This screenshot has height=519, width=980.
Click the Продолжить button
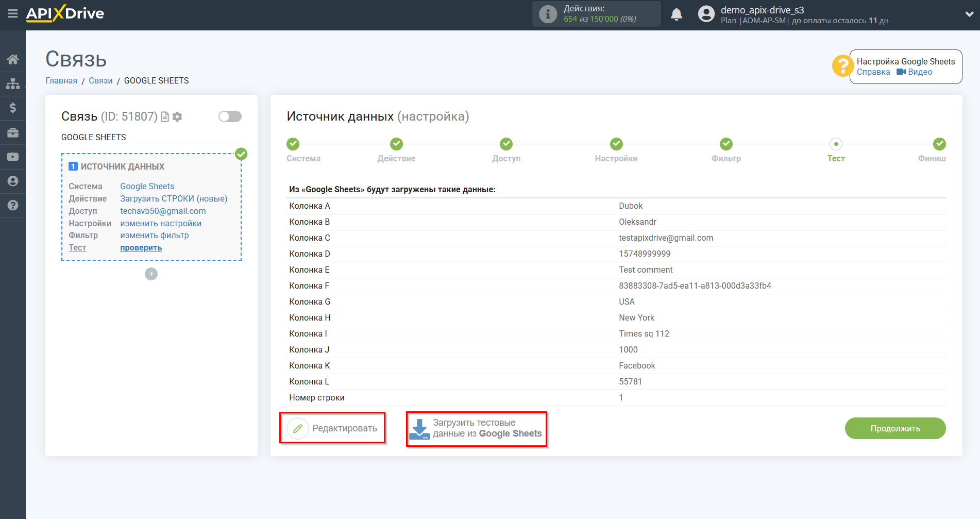pyautogui.click(x=895, y=428)
